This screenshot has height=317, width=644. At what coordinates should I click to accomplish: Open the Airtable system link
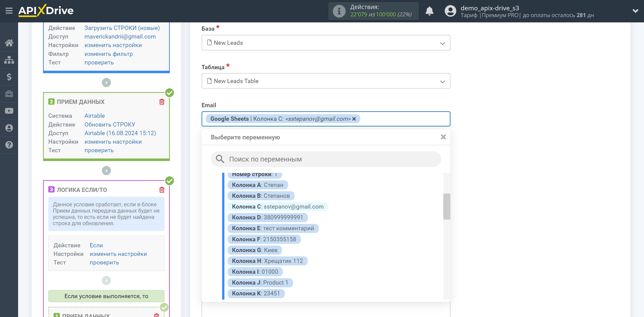click(95, 116)
